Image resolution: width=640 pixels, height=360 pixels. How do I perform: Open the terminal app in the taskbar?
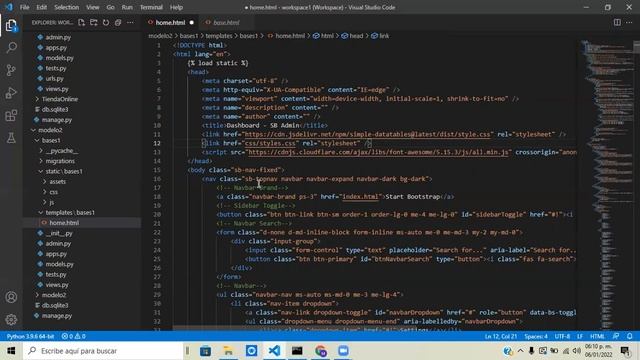(297, 351)
